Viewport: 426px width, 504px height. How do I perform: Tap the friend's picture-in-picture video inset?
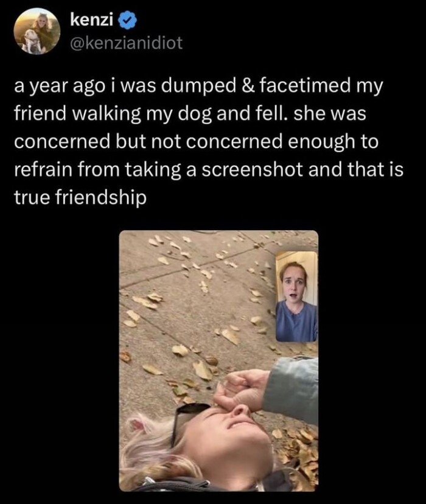296,296
